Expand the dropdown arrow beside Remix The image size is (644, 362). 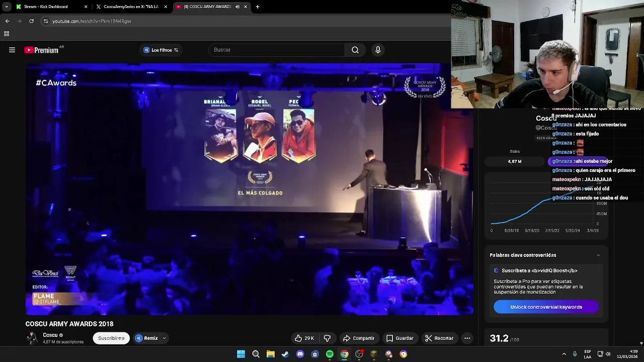[x=164, y=338]
